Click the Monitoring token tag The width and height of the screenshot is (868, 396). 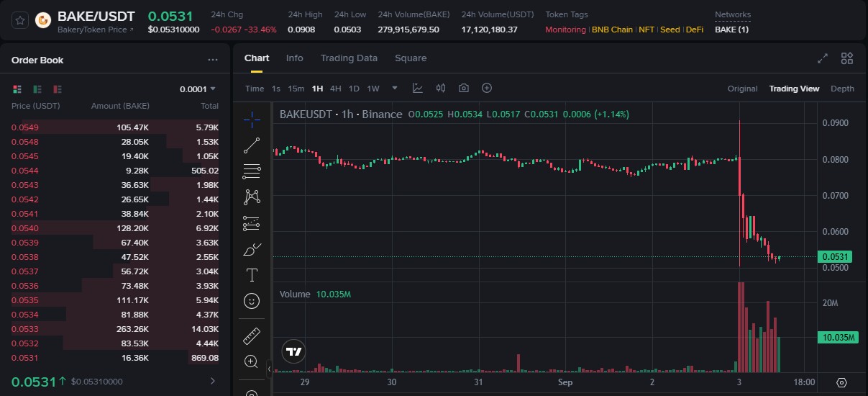click(x=566, y=30)
